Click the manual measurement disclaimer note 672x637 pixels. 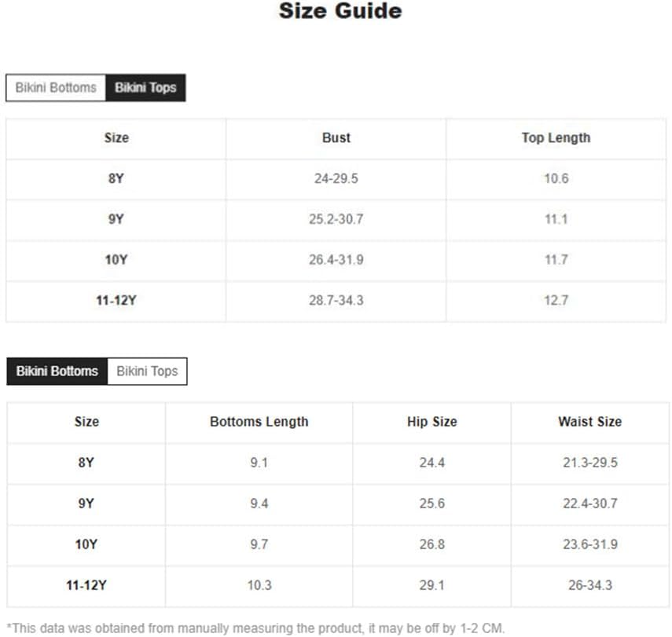pyautogui.click(x=255, y=628)
